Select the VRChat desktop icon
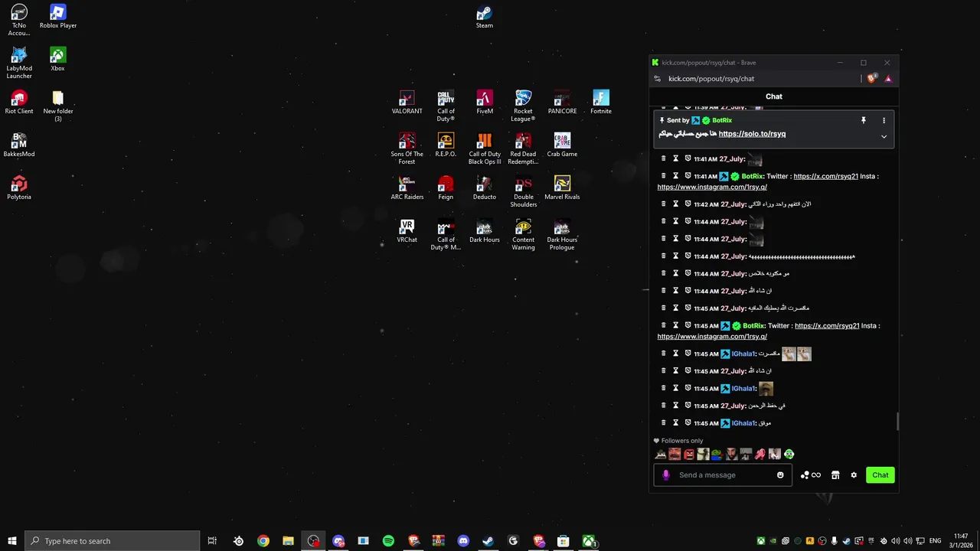980x551 pixels. pyautogui.click(x=407, y=231)
